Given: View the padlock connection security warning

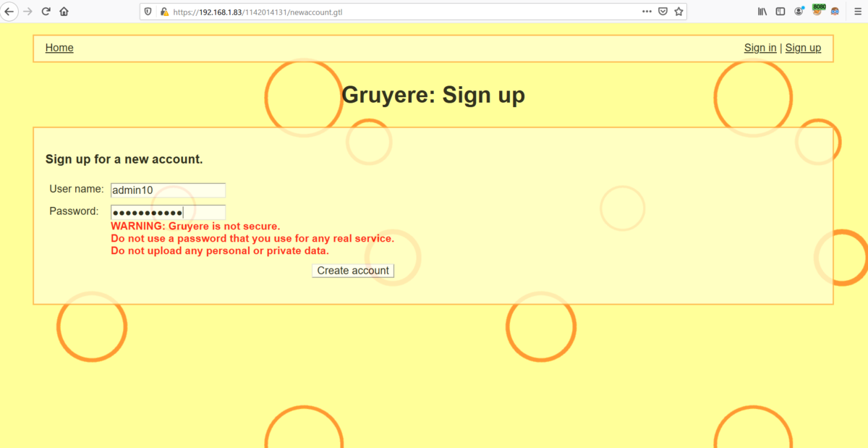Looking at the screenshot, I should (164, 12).
